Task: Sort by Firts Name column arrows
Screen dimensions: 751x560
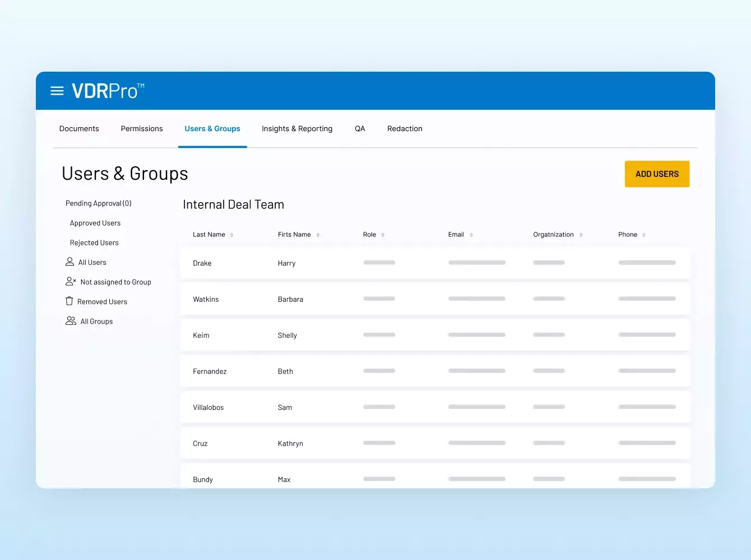Action: pyautogui.click(x=318, y=235)
